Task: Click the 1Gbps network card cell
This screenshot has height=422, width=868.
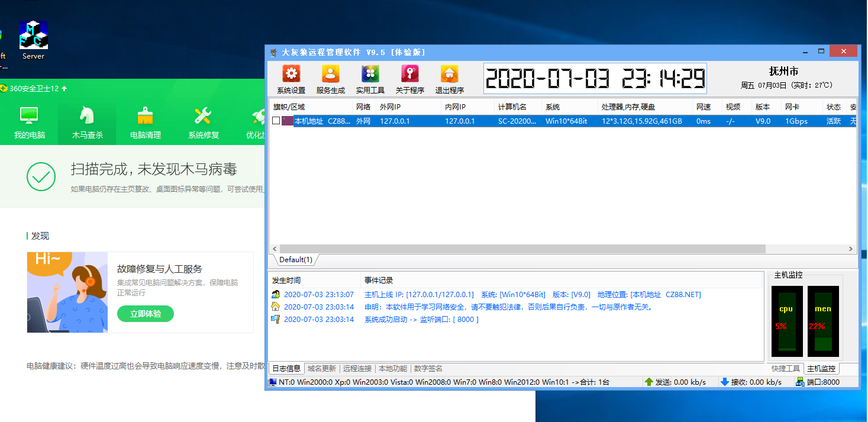Action: pos(796,121)
